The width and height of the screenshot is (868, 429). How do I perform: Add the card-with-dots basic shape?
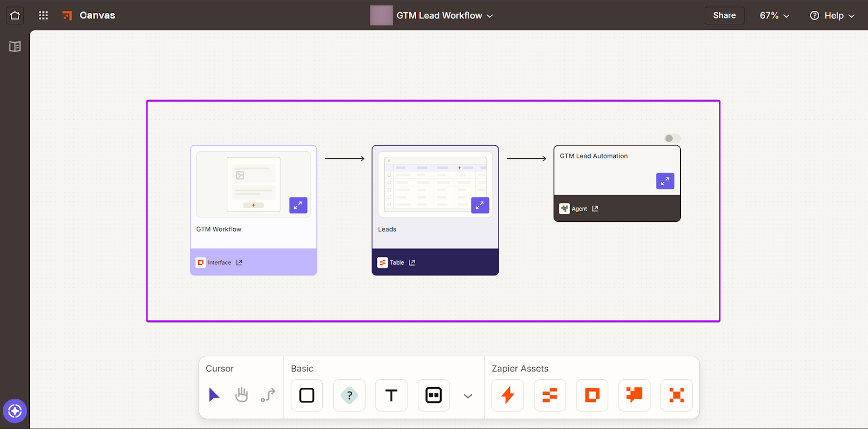click(433, 395)
